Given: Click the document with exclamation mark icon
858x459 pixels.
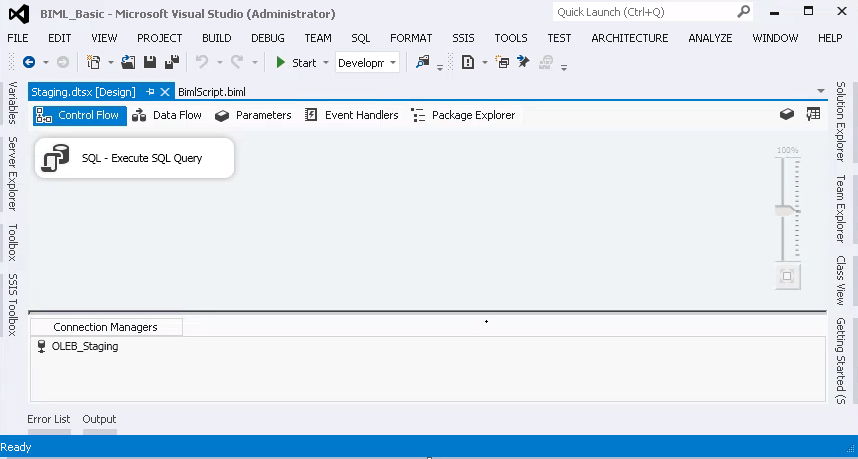Looking at the screenshot, I should (468, 62).
